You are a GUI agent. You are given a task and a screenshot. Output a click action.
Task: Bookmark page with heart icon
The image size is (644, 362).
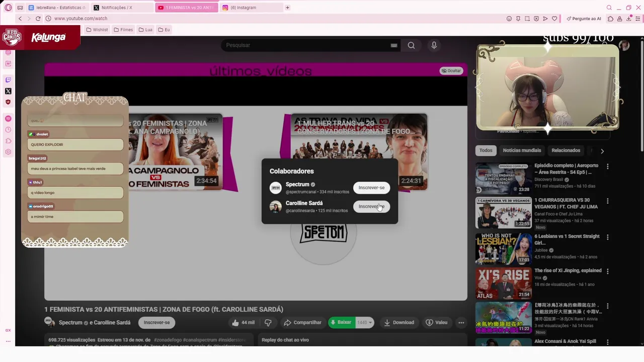(554, 19)
